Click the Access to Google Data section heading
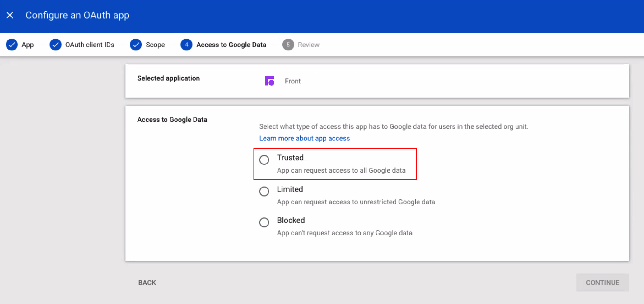The width and height of the screenshot is (644, 304). click(x=172, y=120)
